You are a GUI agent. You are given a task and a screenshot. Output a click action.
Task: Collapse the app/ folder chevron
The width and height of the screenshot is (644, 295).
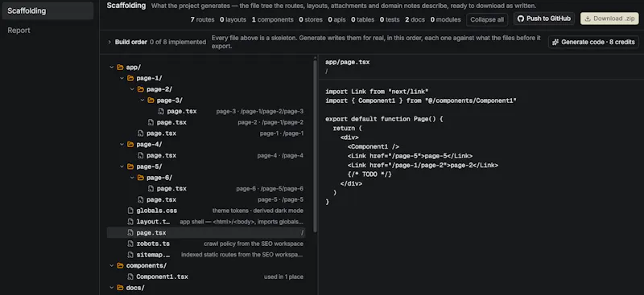[x=112, y=68]
